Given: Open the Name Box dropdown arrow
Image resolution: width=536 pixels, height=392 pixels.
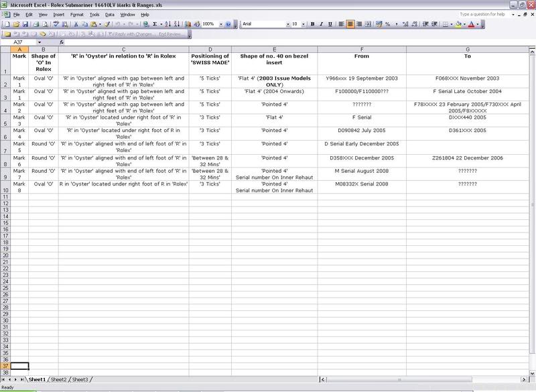Looking at the screenshot, I should click(x=40, y=42).
